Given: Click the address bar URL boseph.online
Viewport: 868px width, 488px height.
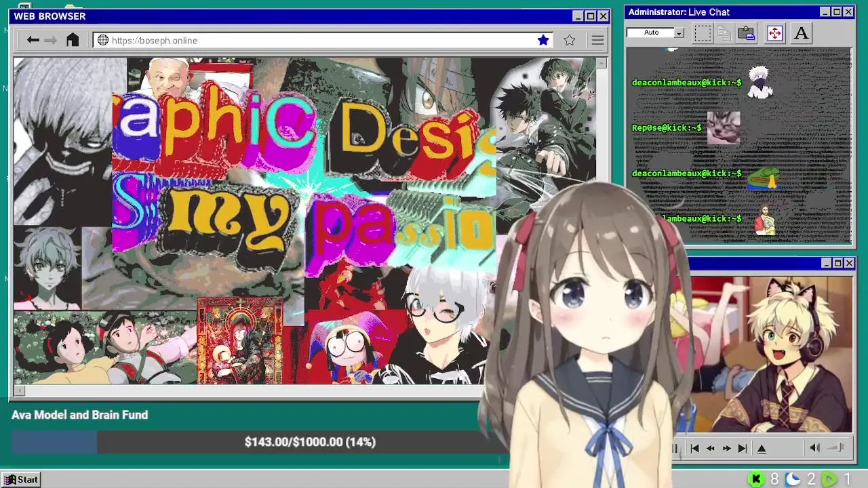Looking at the screenshot, I should [155, 41].
